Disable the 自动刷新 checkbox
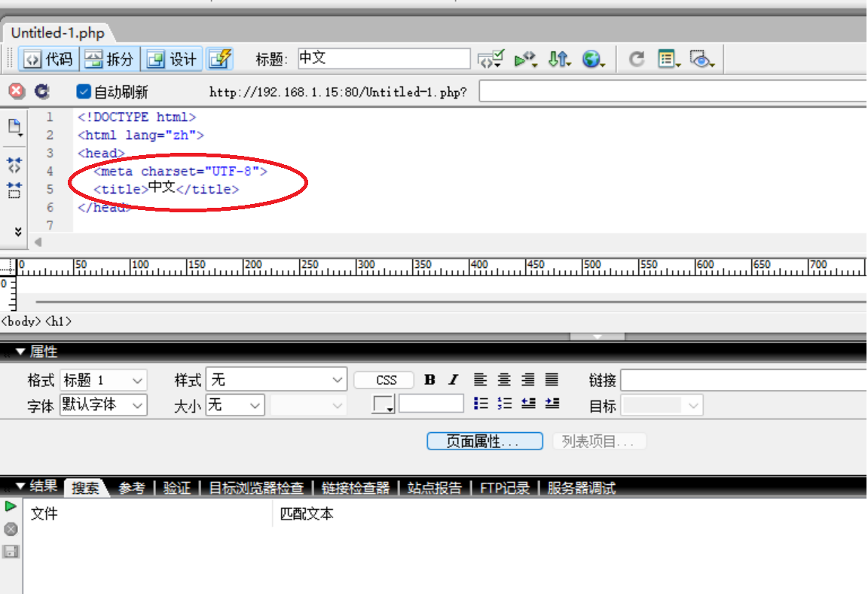 [x=83, y=93]
